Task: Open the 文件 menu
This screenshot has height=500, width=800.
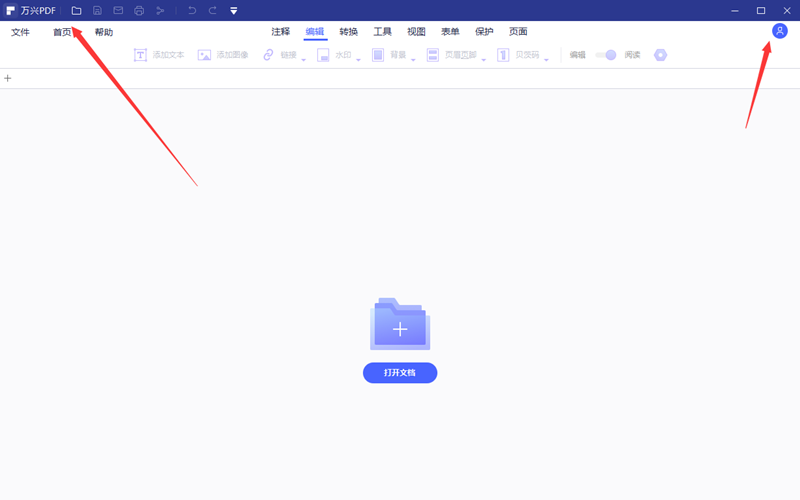Action: coord(20,32)
